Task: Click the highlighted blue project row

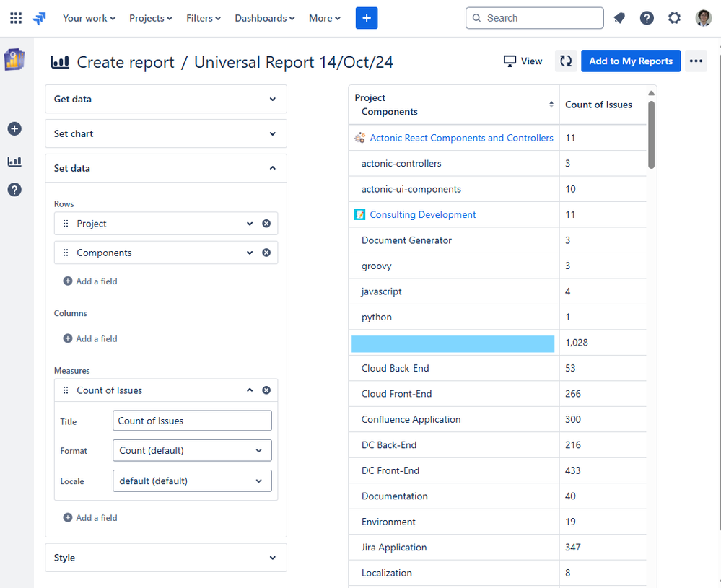Action: [x=453, y=344]
